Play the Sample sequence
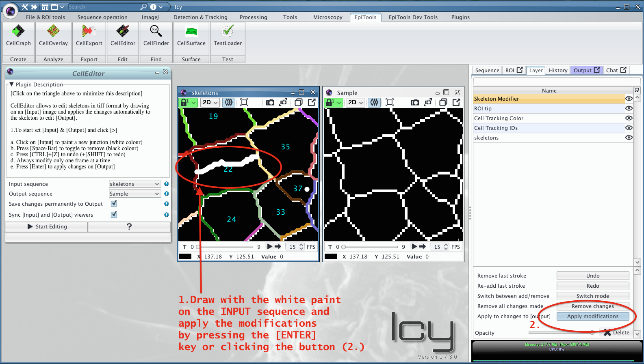Screen dimensions: 644x364 pos(414,246)
